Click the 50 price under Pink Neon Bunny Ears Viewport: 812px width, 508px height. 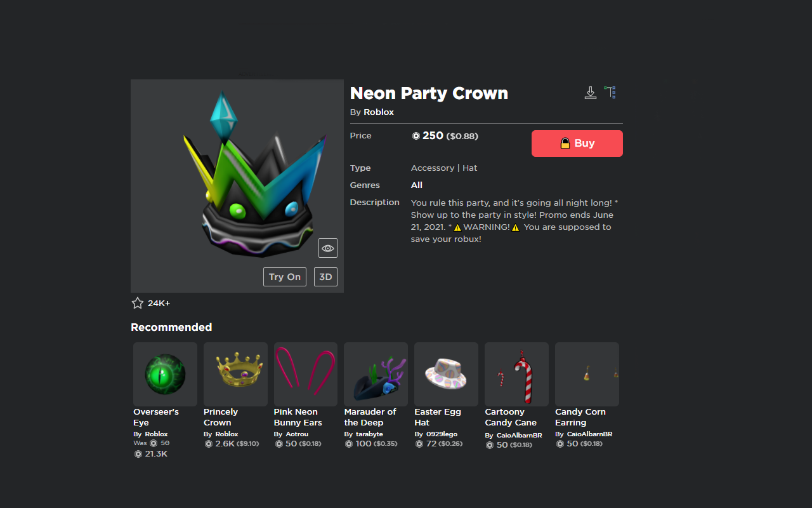(x=291, y=444)
